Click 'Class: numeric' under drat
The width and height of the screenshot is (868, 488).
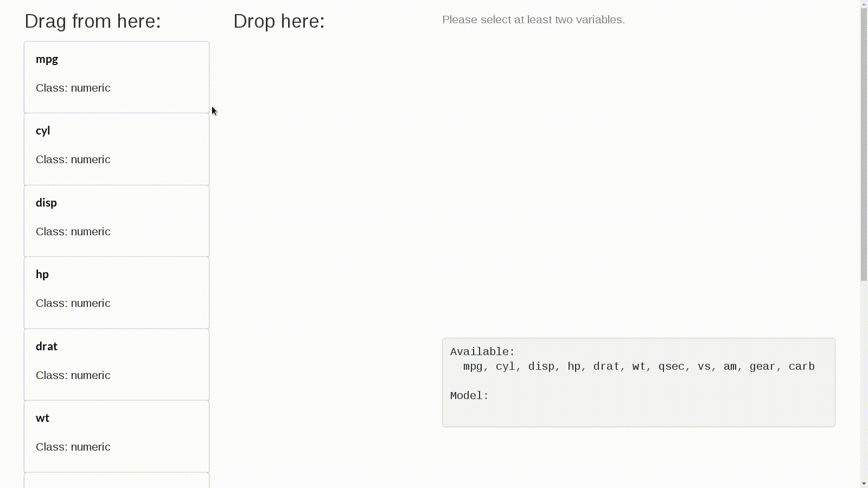pos(73,375)
